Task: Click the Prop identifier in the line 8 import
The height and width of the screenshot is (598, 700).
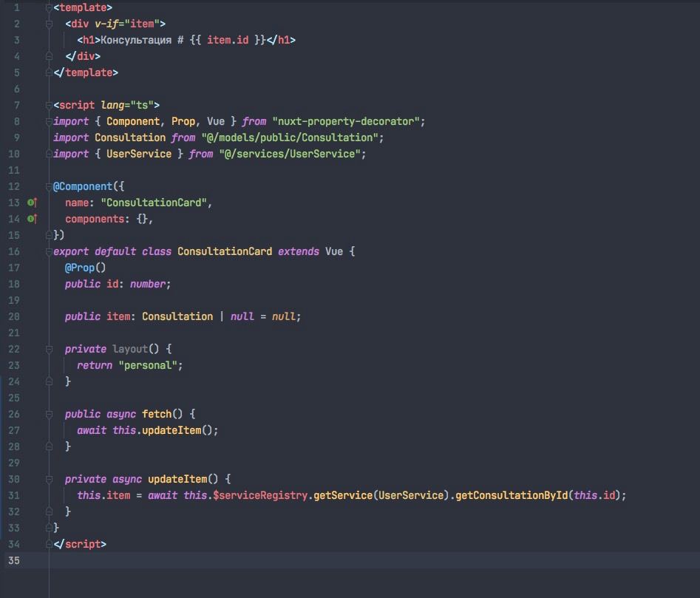Action: [x=183, y=121]
